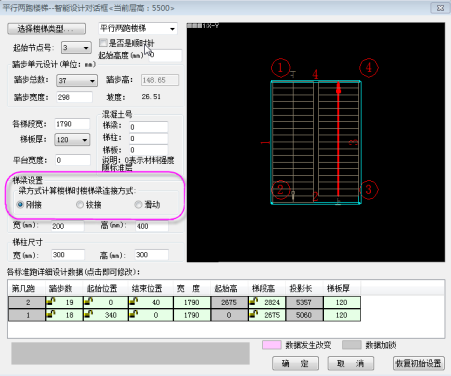This screenshot has width=451, height=376.
Task: Click the 宽度 cell in row 2
Action: (192, 302)
